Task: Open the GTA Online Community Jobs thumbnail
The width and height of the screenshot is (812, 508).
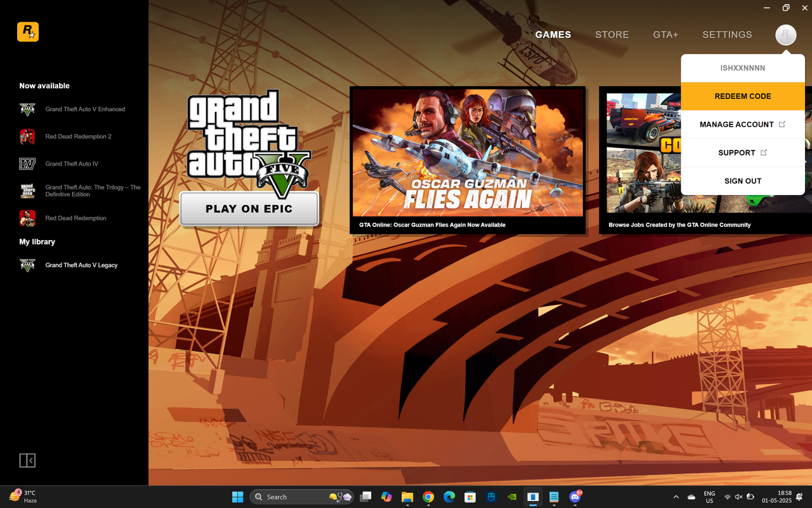Action: tap(643, 152)
